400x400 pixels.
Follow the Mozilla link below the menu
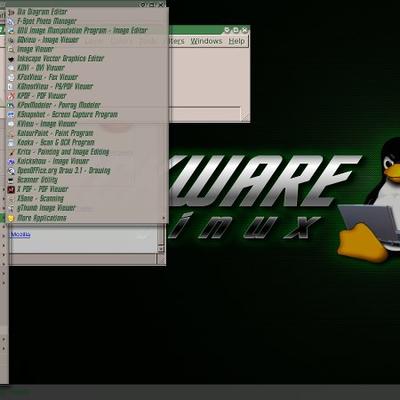[21, 235]
